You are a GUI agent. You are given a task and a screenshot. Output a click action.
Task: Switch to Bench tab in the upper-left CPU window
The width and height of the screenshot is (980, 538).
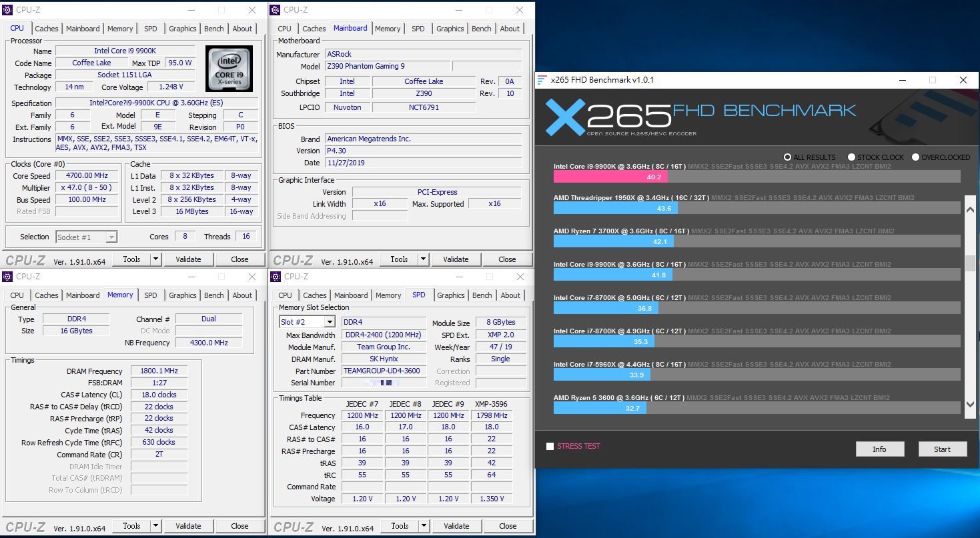(214, 29)
